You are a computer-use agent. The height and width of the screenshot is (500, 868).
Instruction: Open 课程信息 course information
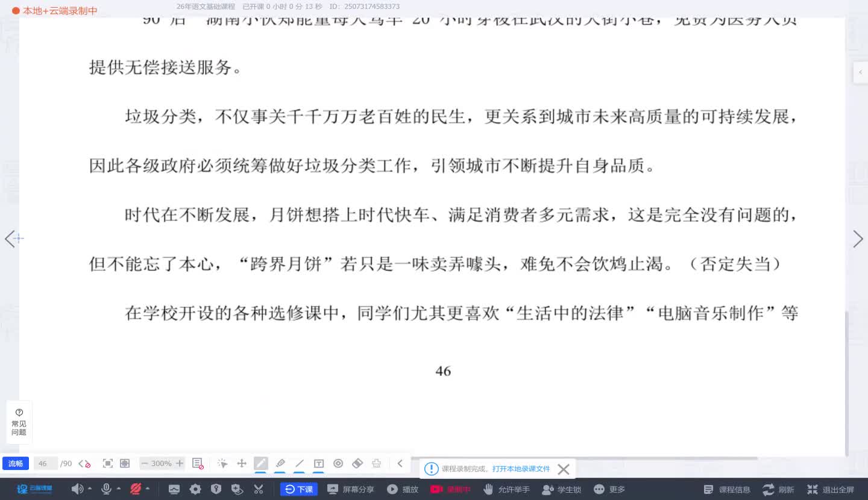pyautogui.click(x=726, y=489)
